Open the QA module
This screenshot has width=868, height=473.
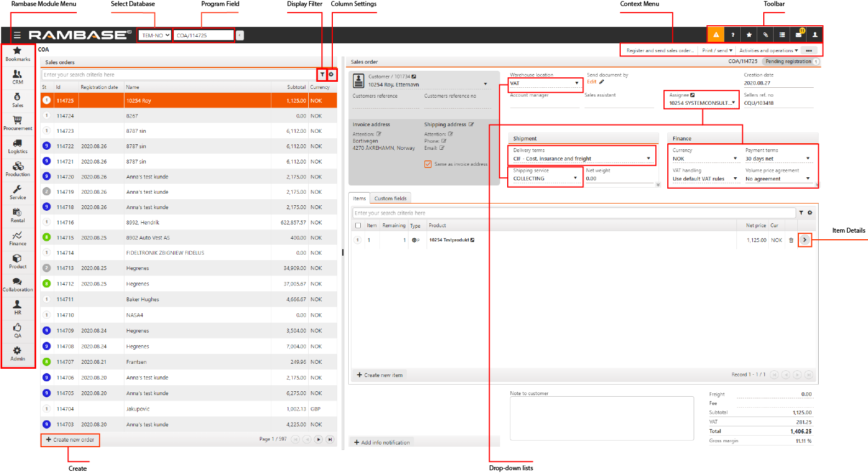click(x=18, y=330)
